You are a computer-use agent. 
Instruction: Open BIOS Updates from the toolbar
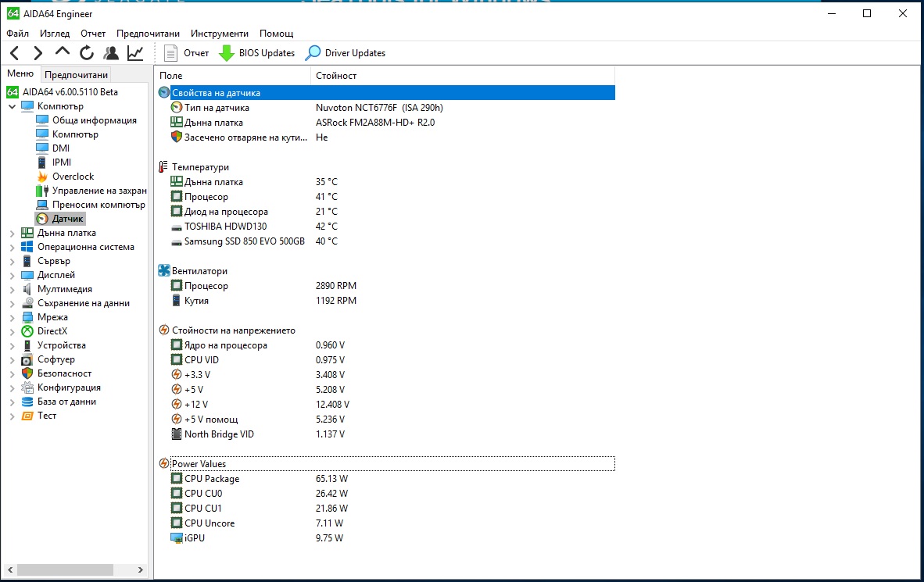[x=256, y=53]
